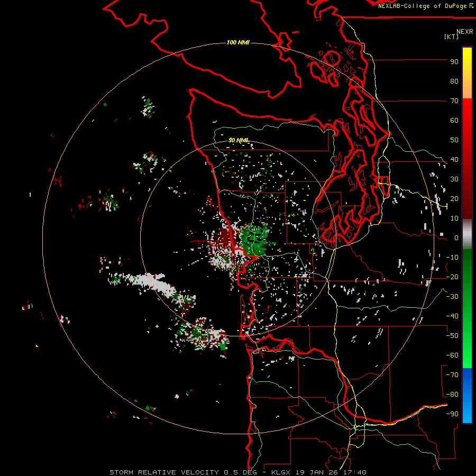Click the STORM RELATIVE VELOCITY caption text
Image resolution: width=476 pixels, height=476 pixels.
(164, 472)
